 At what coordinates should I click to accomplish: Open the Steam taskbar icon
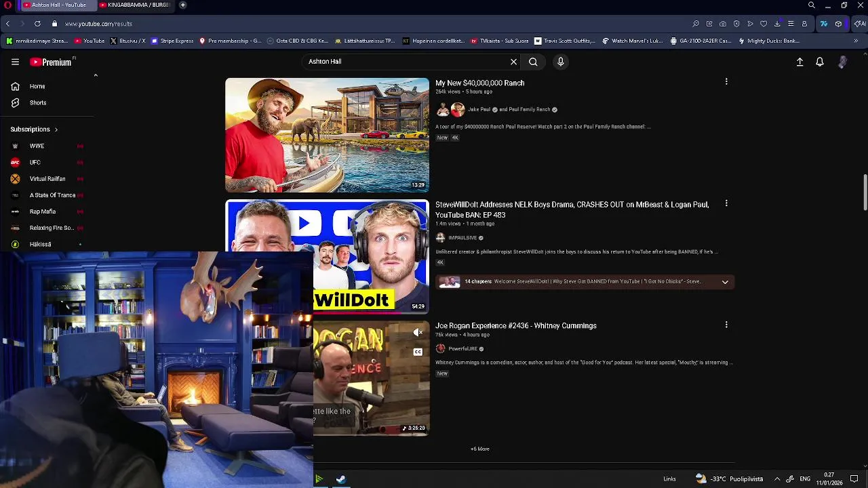click(x=341, y=479)
